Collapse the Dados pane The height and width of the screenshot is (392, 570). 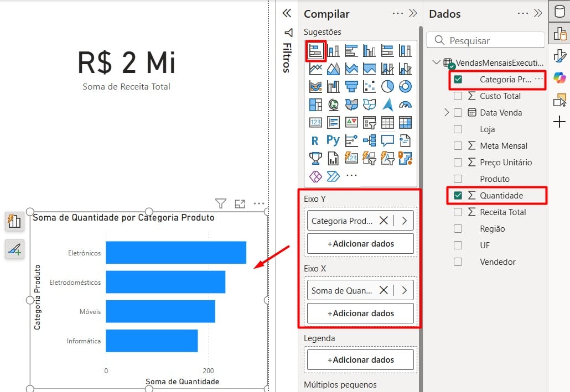coord(538,13)
